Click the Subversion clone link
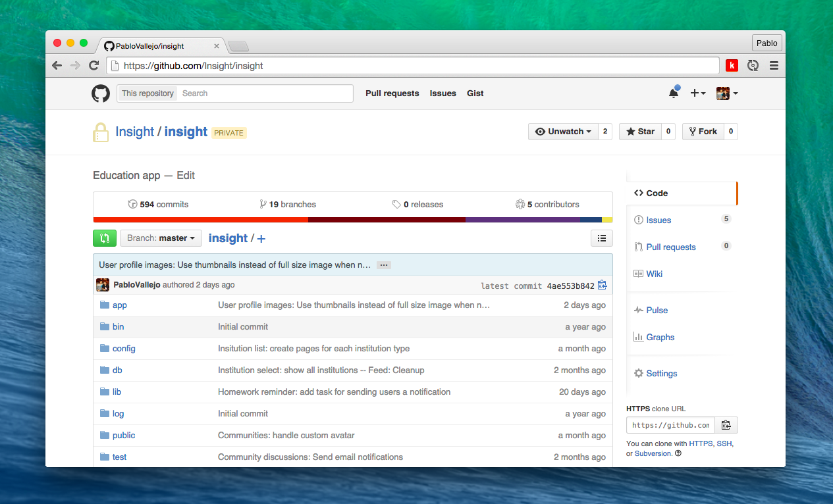 [653, 453]
